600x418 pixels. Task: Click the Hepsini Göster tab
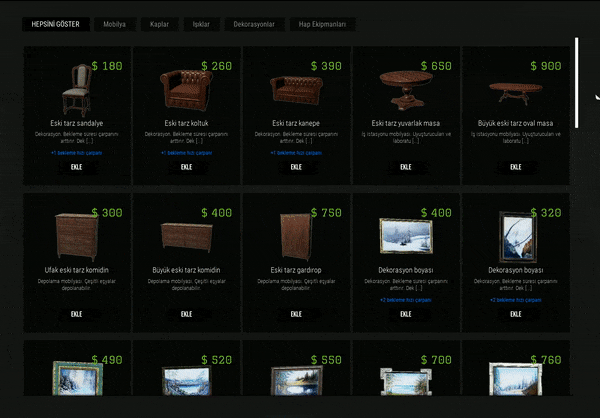tap(55, 24)
